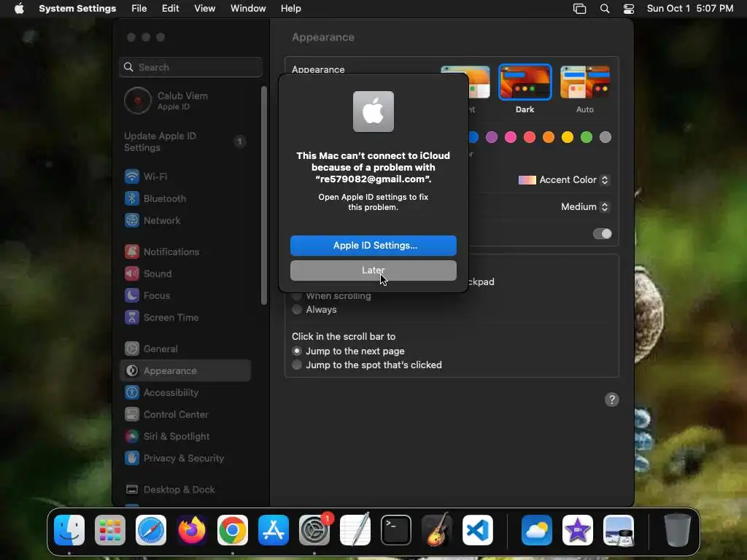Viewport: 747px width, 560px height.
Task: Open Focus settings in the sidebar
Action: (x=185, y=296)
